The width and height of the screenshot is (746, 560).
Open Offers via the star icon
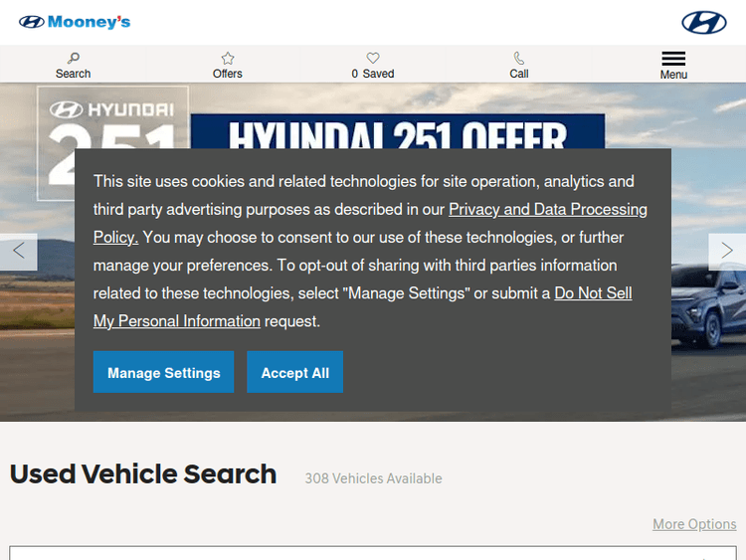(x=228, y=59)
